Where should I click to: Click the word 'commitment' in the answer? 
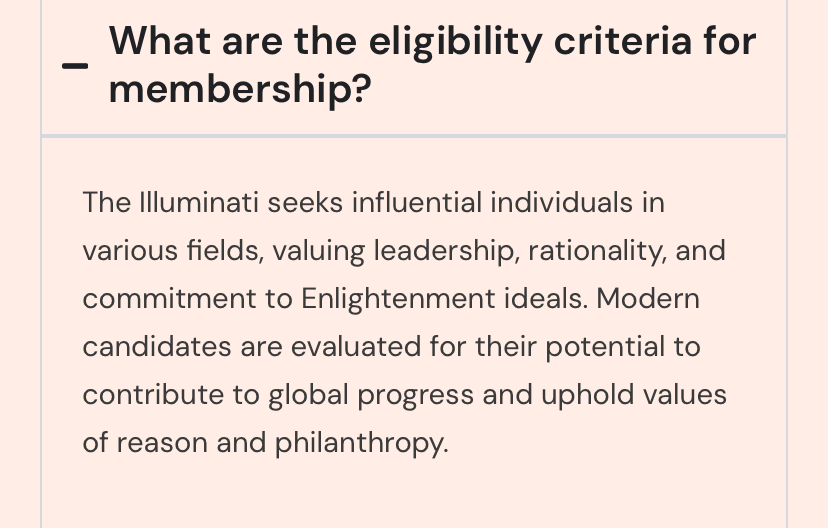169,299
